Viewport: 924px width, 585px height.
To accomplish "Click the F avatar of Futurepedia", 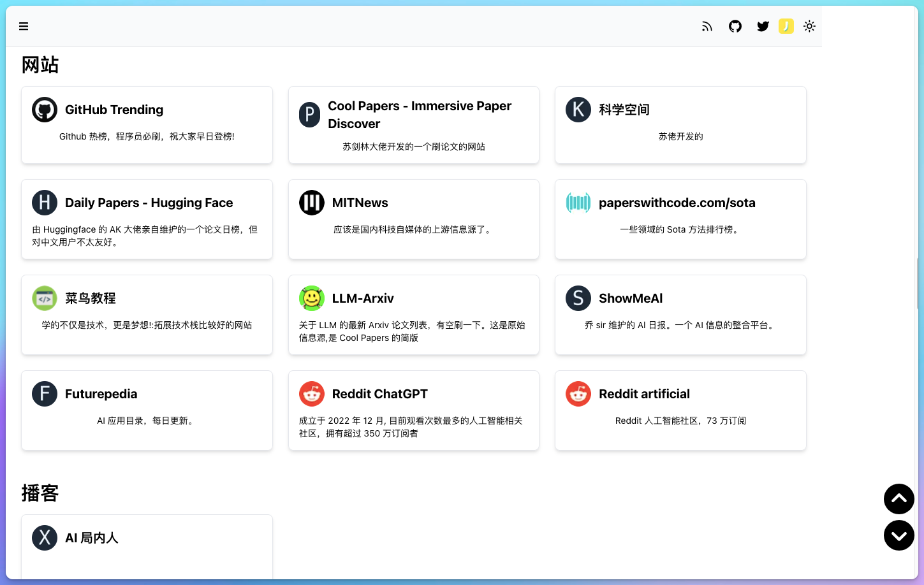I will pyautogui.click(x=45, y=394).
